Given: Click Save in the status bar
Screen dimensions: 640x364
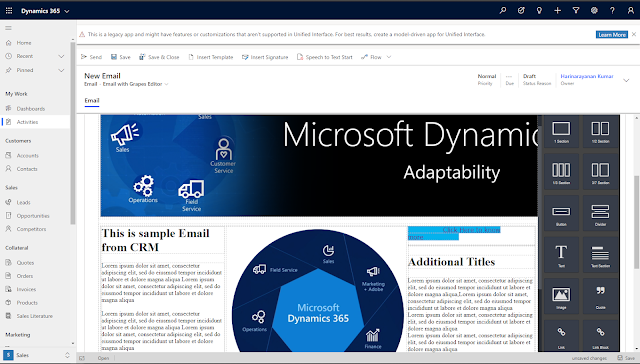Looking at the screenshot, I should (626, 358).
